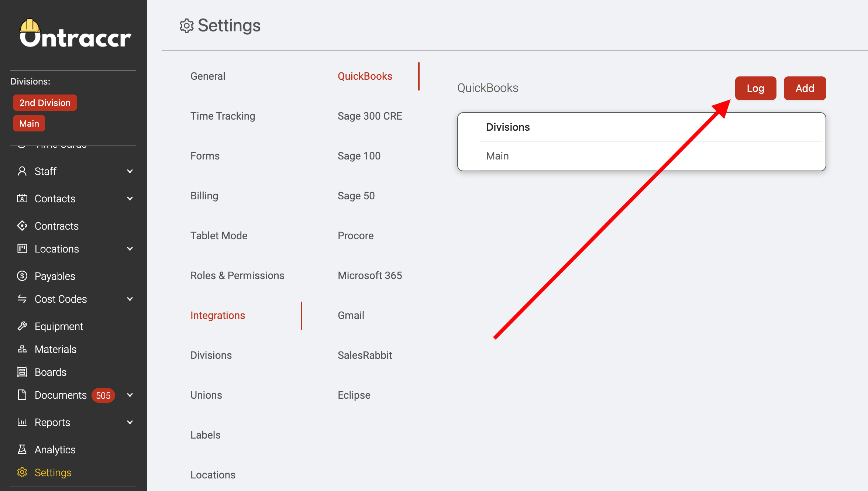This screenshot has width=868, height=491.
Task: Go to Payables in sidebar
Action: [x=55, y=276]
